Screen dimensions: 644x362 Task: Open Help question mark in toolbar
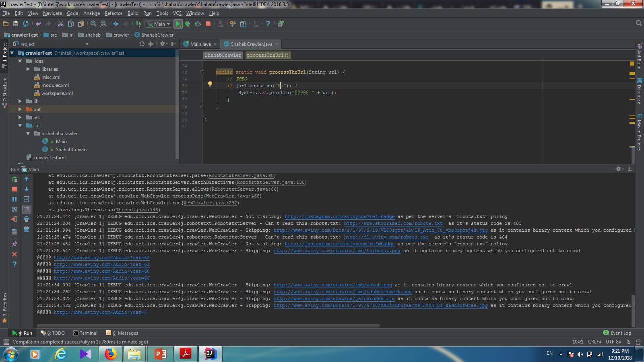pos(268,24)
